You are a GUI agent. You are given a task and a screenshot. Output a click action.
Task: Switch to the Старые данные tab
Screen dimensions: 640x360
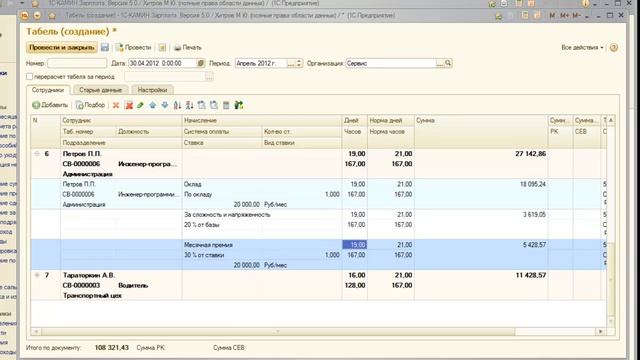coord(100,90)
